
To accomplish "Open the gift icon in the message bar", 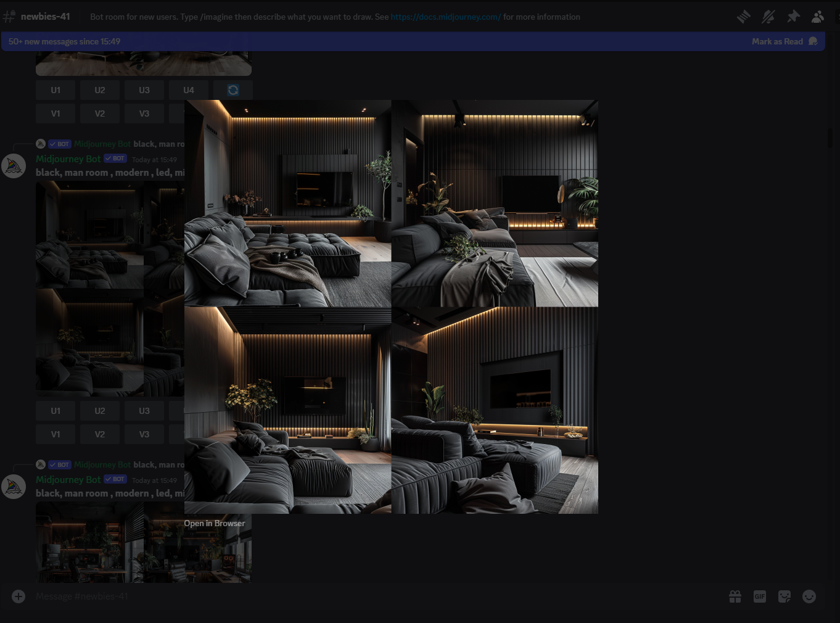I will click(735, 596).
